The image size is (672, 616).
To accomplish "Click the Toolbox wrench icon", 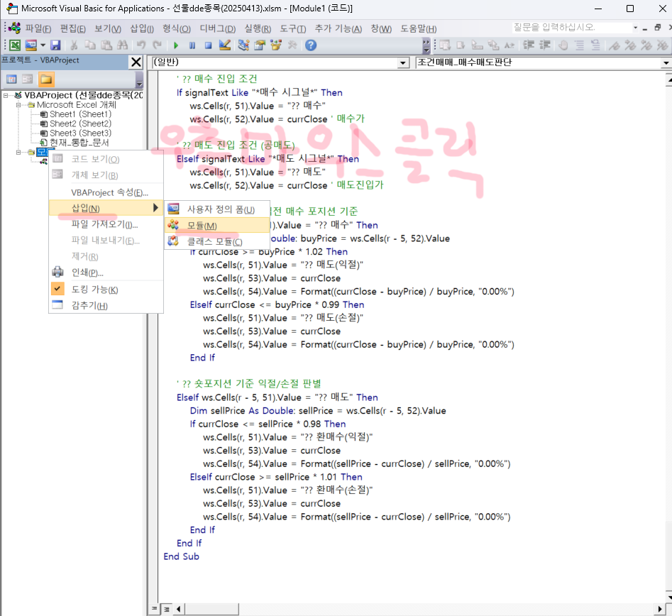I will pos(292,45).
